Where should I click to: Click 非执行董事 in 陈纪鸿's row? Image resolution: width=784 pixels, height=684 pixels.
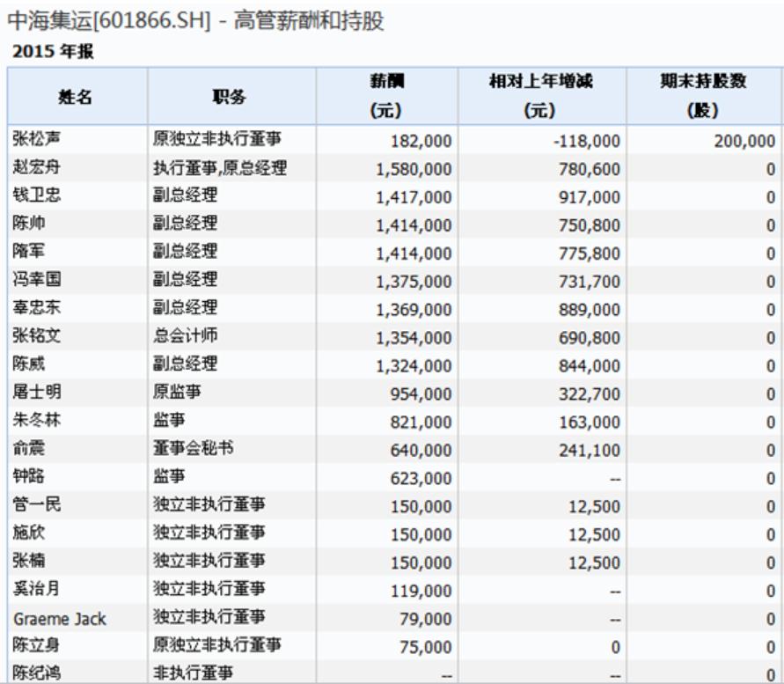coord(193,673)
